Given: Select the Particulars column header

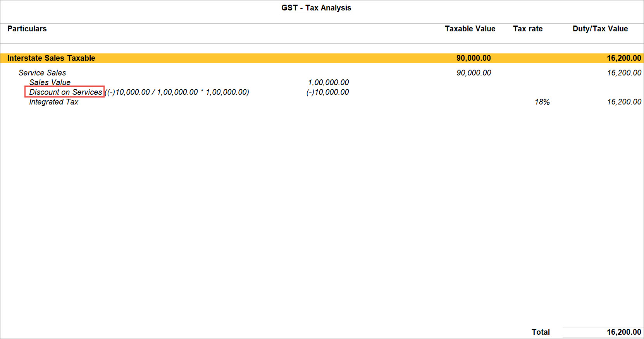Looking at the screenshot, I should coord(27,29).
